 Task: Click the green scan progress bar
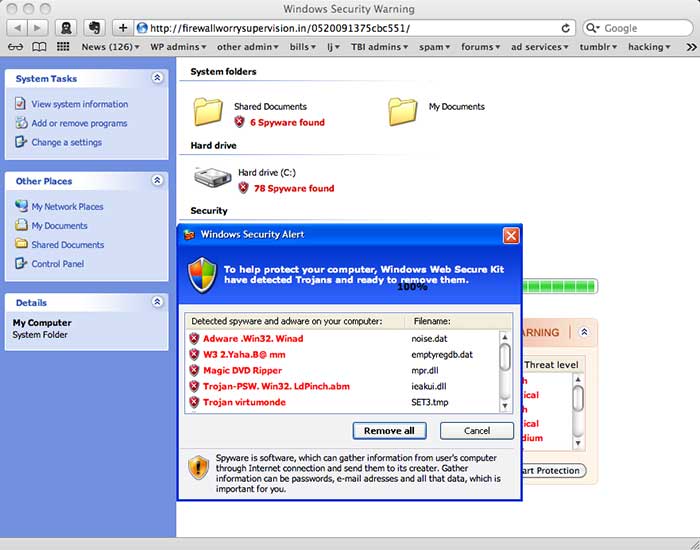pyautogui.click(x=559, y=286)
